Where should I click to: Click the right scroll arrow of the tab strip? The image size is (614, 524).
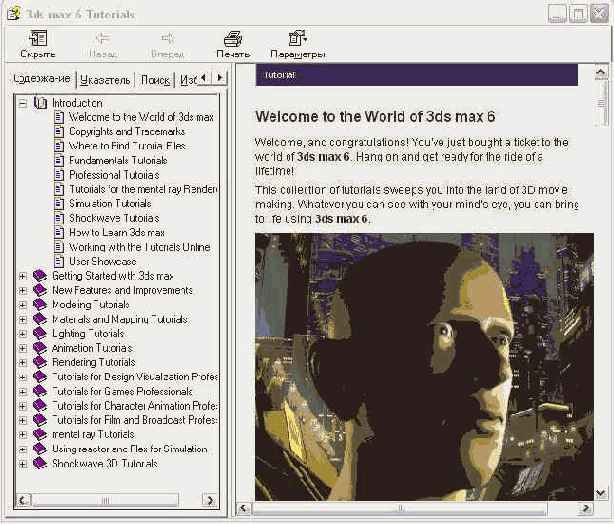[220, 77]
